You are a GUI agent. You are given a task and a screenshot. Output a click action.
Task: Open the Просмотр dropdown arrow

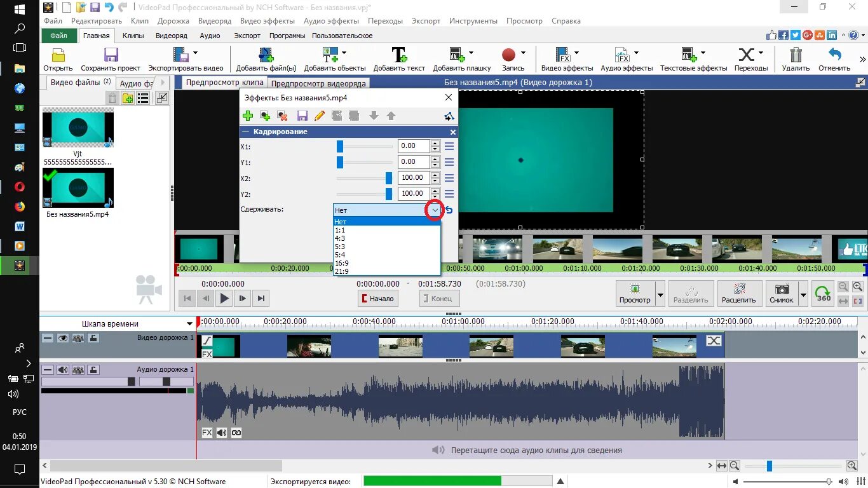pos(660,294)
